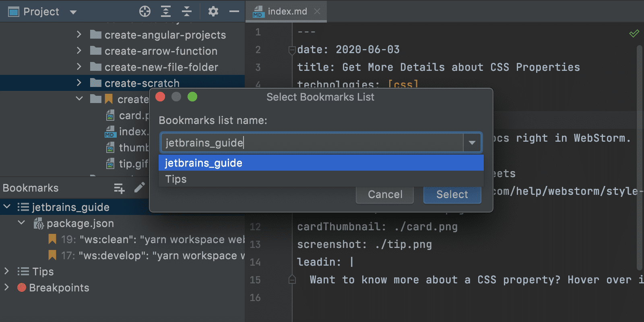Expand the Tips bookmarks list
This screenshot has width=644, height=322.
point(6,271)
